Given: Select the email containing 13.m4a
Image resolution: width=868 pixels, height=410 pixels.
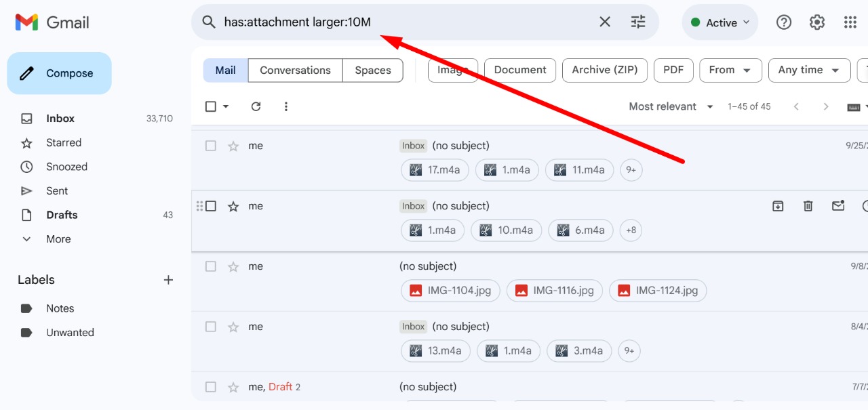Looking at the screenshot, I should [211, 327].
